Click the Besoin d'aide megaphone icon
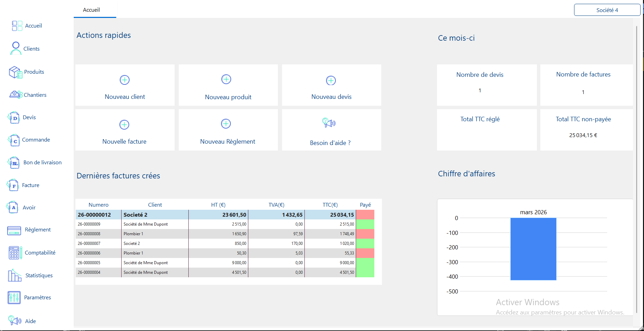Viewport: 644px width, 331px height. pyautogui.click(x=329, y=123)
